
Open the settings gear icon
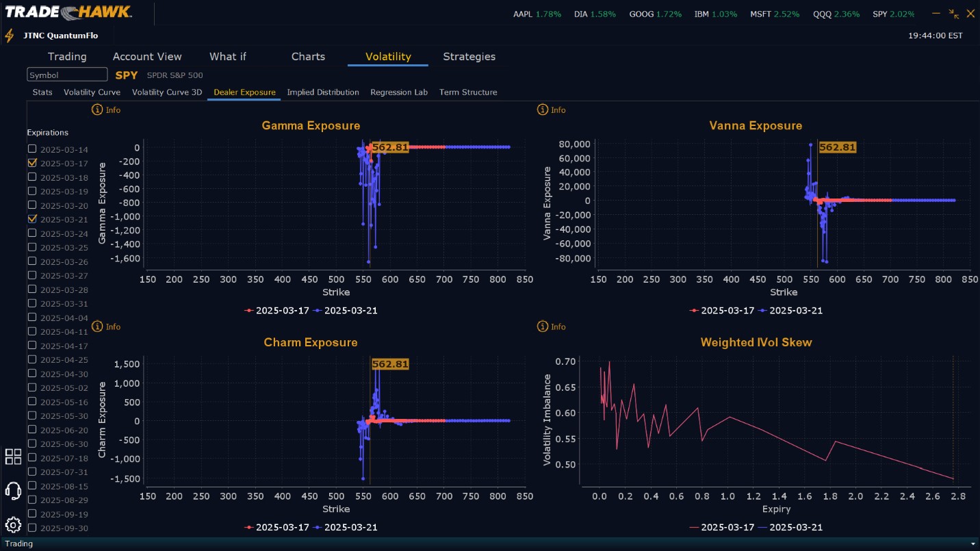coord(13,525)
